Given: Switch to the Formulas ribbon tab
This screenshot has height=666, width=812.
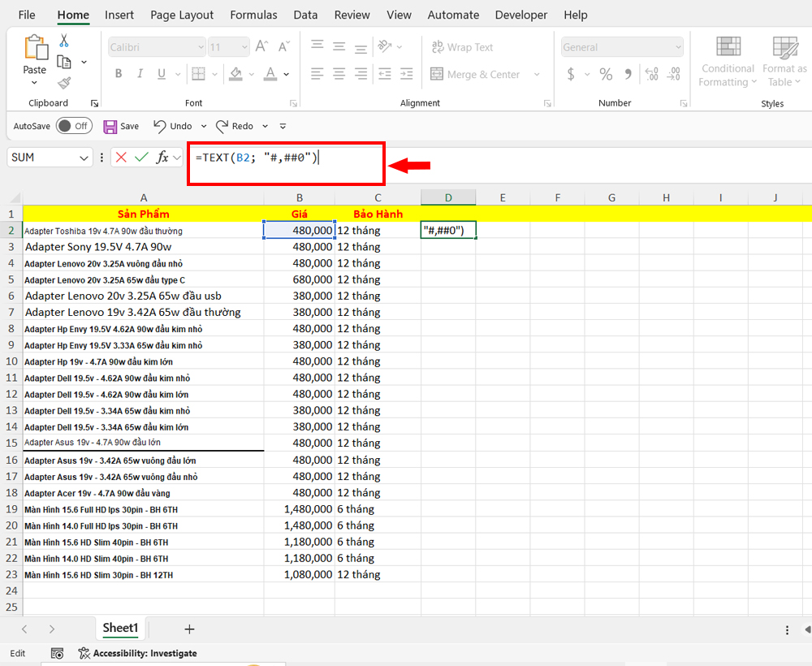Looking at the screenshot, I should (253, 15).
